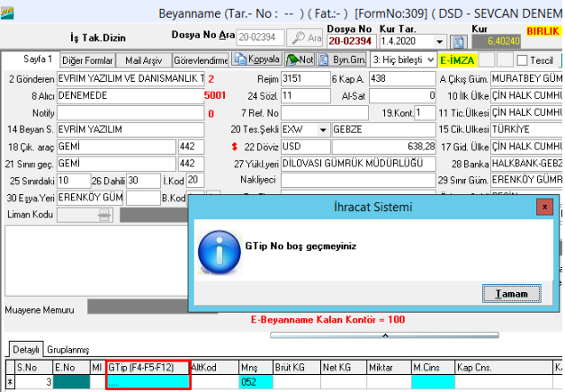Image resolution: width=565 pixels, height=392 pixels.
Task: Click the 28 Banka HALKBANK field
Action: click(526, 164)
